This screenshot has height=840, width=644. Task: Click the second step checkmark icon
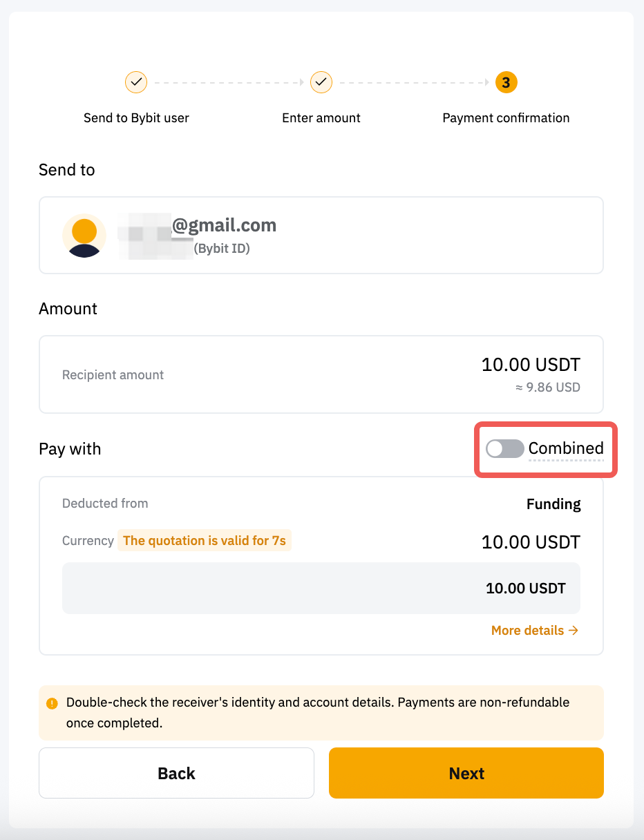tap(321, 82)
